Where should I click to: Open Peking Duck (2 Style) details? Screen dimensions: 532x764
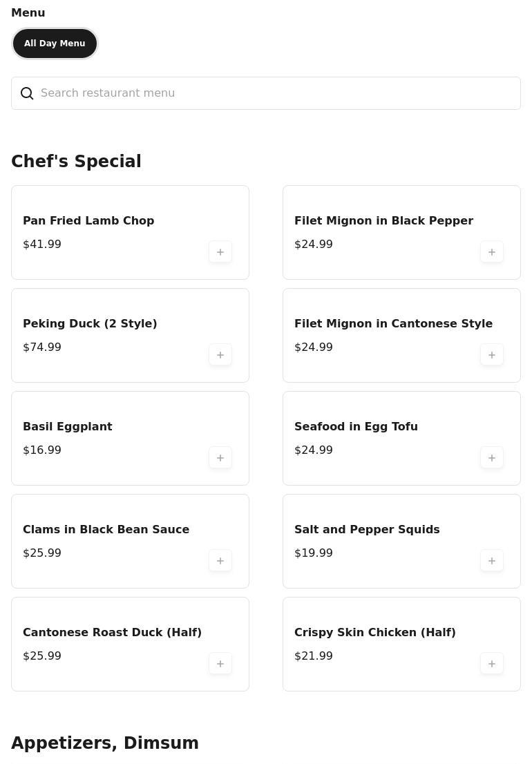tap(90, 324)
